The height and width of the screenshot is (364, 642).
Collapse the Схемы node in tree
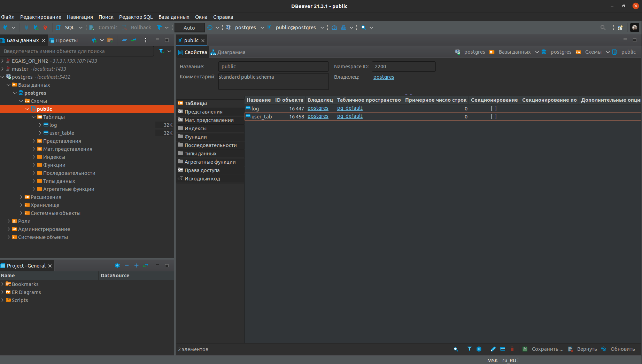pyautogui.click(x=21, y=101)
